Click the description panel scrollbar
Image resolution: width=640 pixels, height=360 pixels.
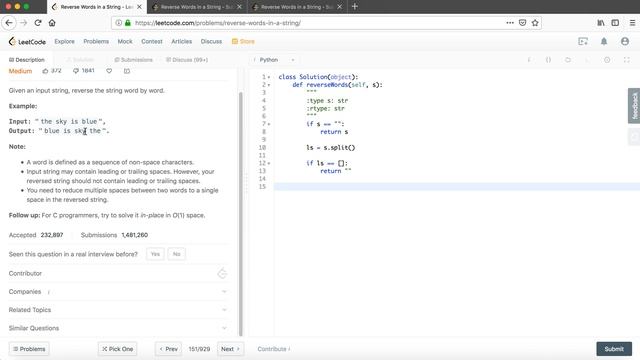click(x=240, y=213)
